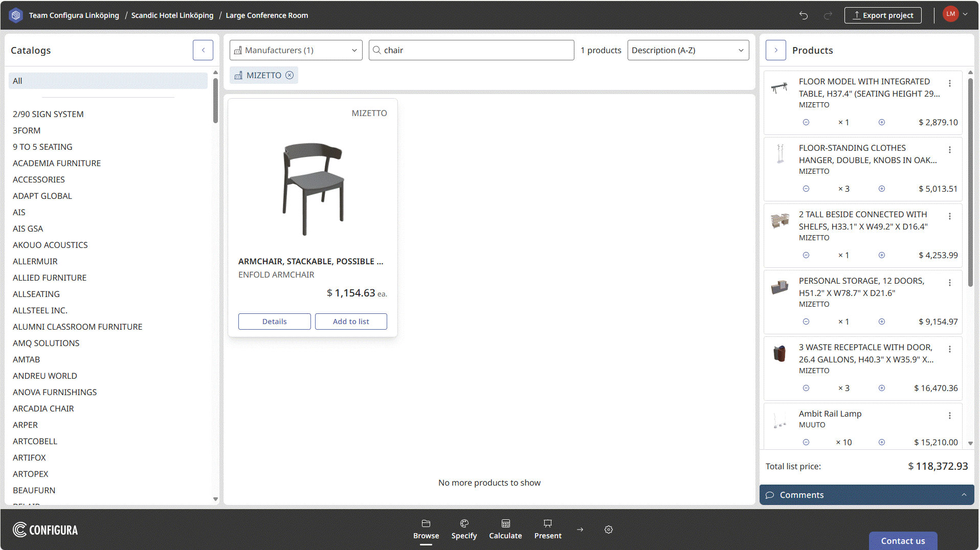Open the Description (A-Z) sort dropdown
Image resolution: width=980 pixels, height=550 pixels.
[x=688, y=50]
